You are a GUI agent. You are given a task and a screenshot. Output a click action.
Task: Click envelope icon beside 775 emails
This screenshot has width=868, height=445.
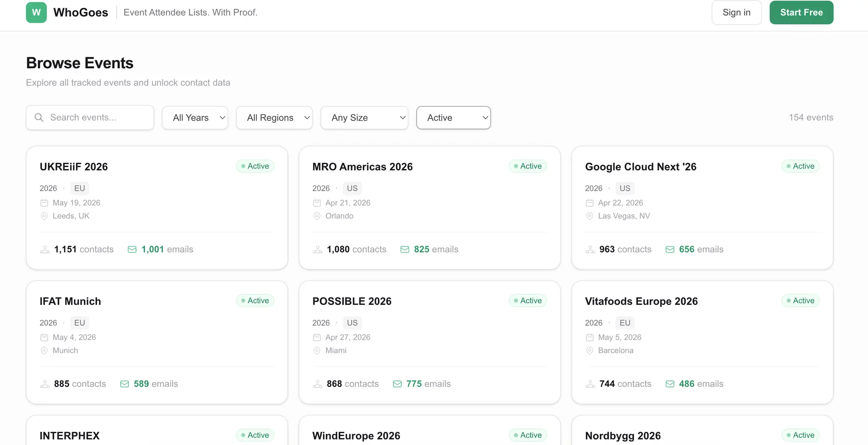coord(397,384)
